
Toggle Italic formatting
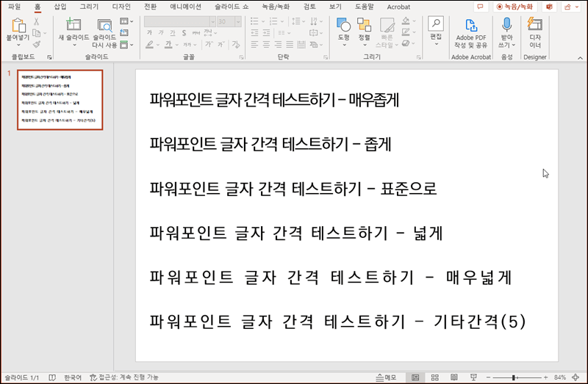tap(161, 33)
